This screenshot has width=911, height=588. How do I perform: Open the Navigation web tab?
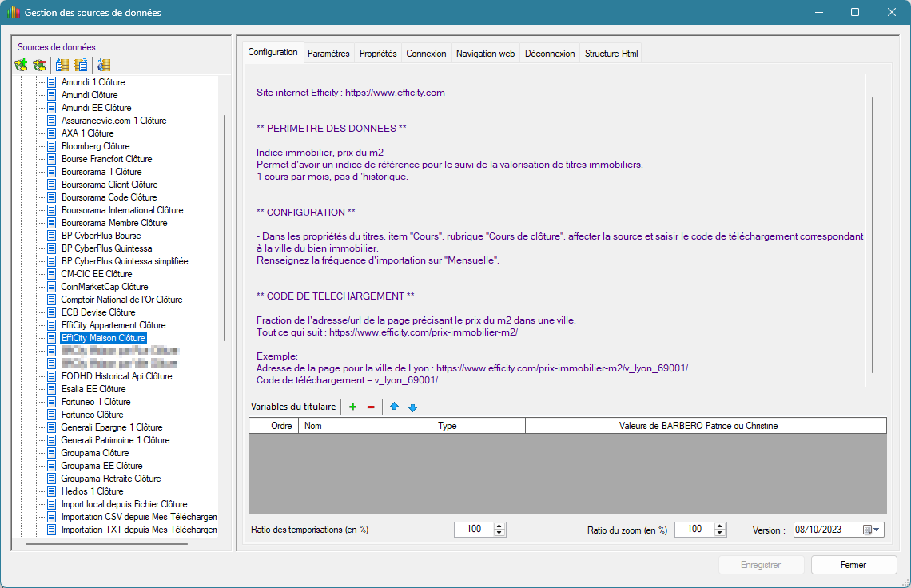tap(485, 54)
